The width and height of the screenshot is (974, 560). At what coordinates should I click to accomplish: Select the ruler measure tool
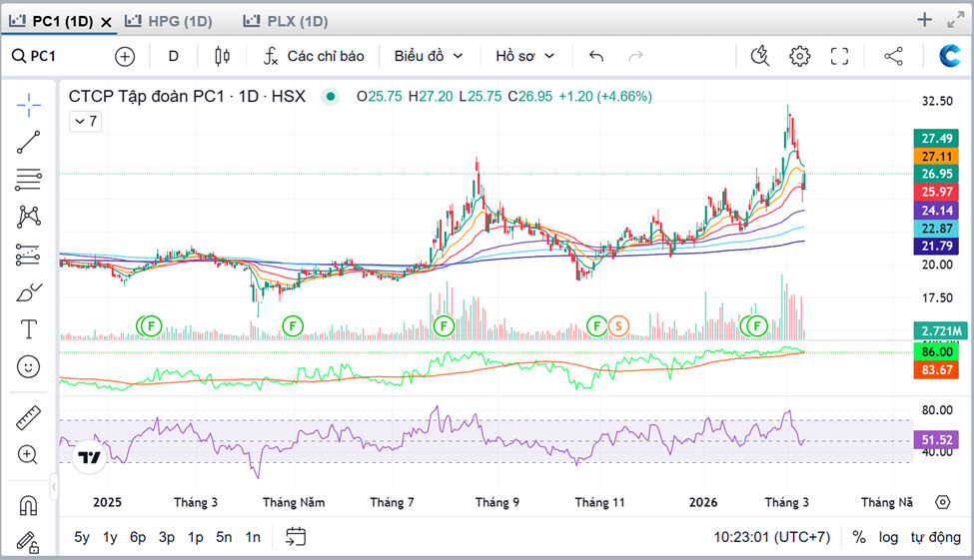tap(28, 418)
